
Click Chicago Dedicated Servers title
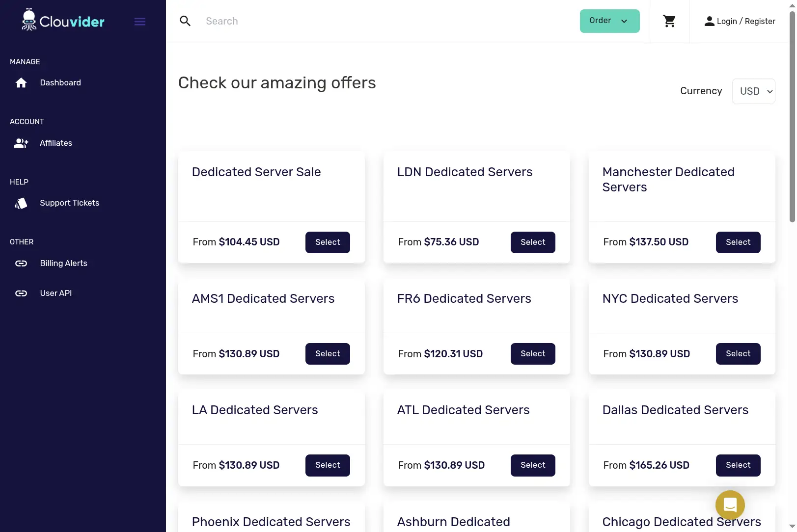pyautogui.click(x=682, y=522)
